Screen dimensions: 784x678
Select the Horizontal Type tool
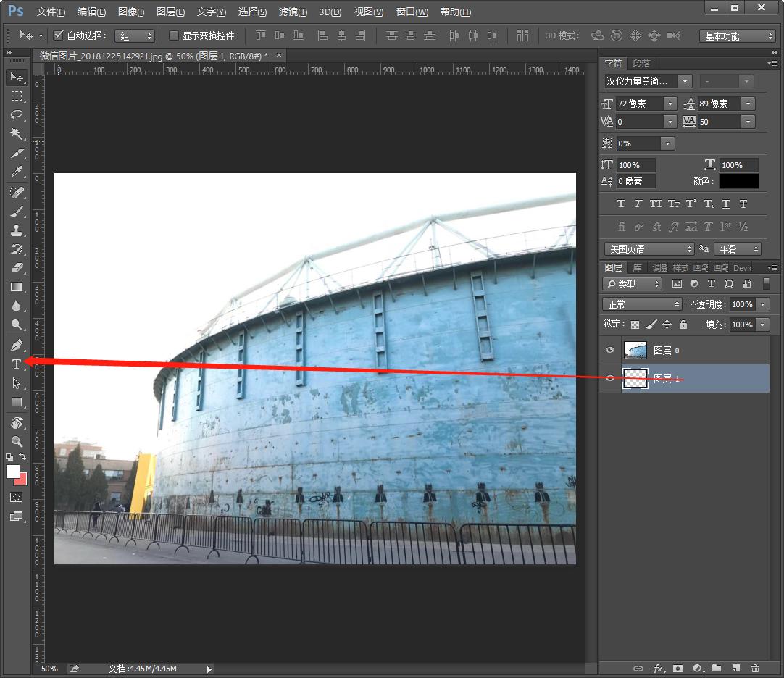pos(17,364)
